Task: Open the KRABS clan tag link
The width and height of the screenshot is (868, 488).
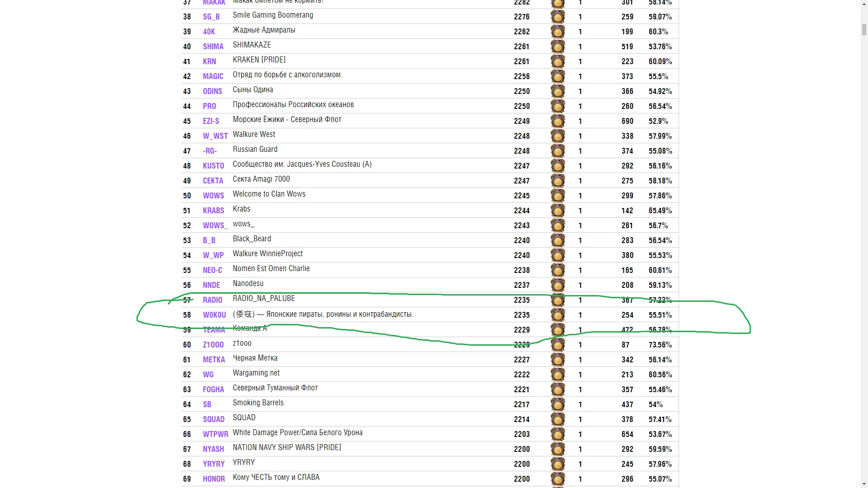Action: pos(213,211)
